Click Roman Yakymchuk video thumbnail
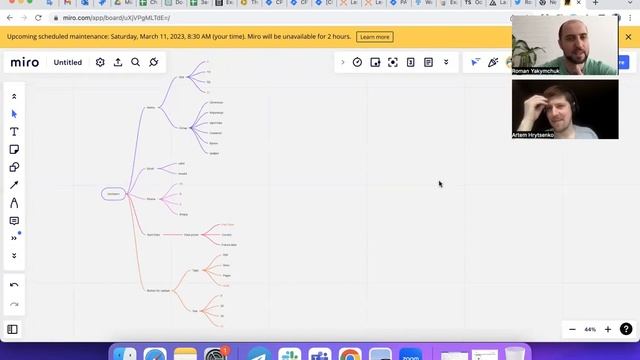Viewport: 640px width, 360px height. [x=565, y=45]
